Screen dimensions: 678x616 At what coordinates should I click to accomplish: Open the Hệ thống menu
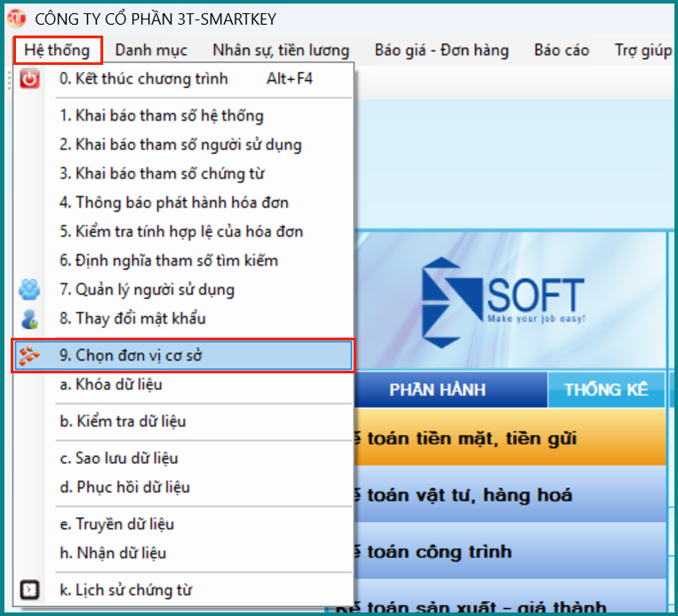click(58, 50)
